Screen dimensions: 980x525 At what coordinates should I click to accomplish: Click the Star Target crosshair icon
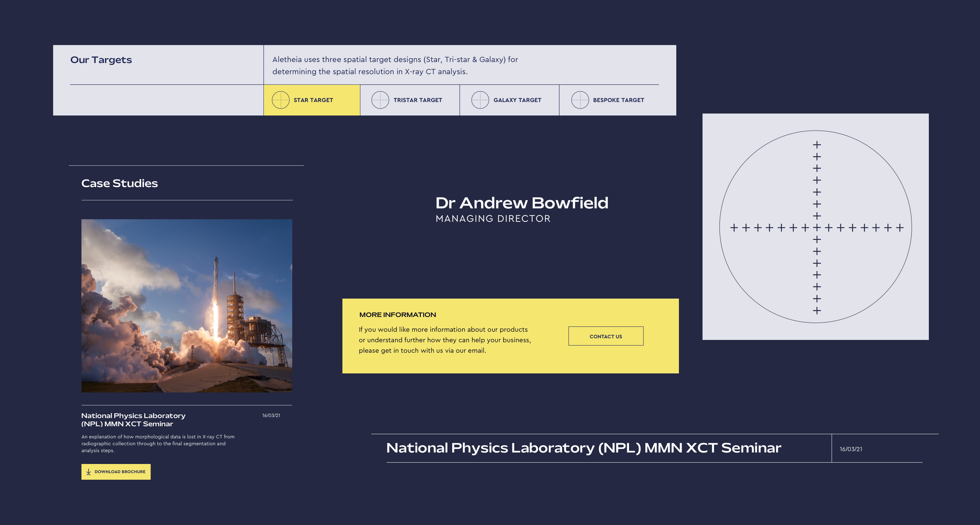point(281,100)
